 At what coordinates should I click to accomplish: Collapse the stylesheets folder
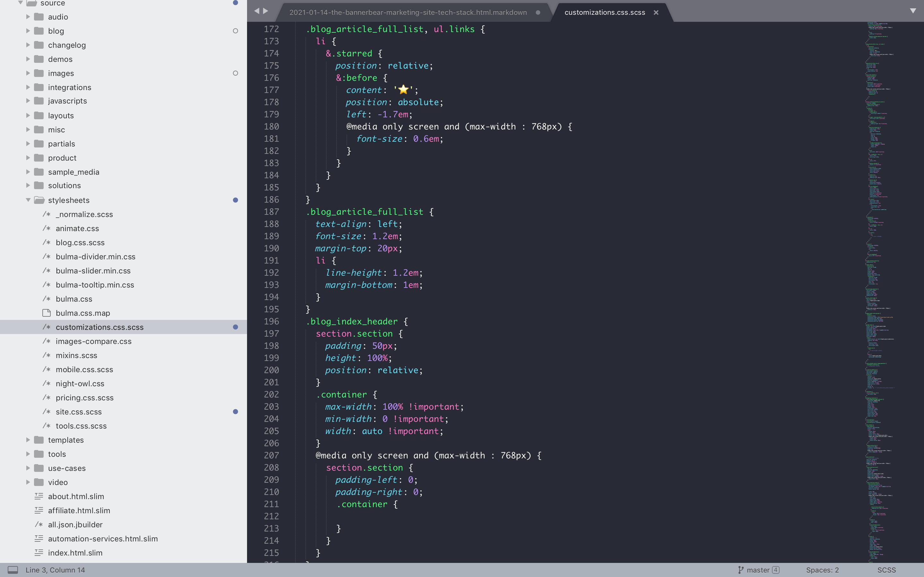28,200
